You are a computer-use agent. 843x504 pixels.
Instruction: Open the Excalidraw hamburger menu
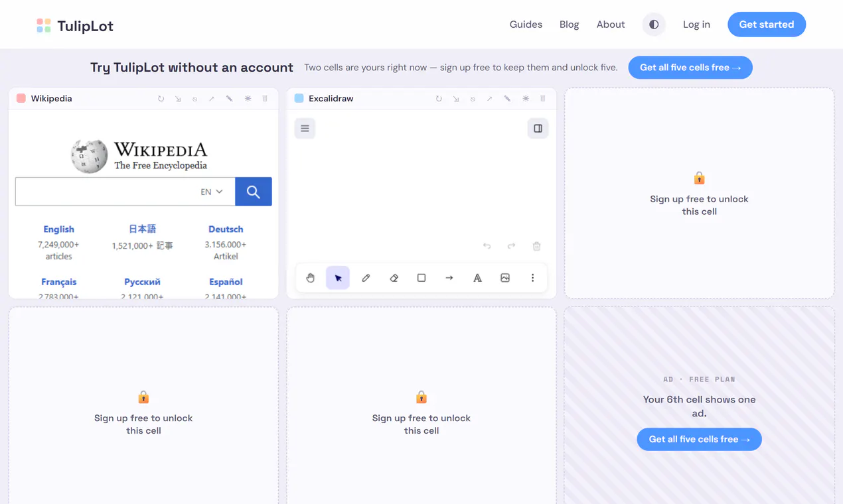(x=305, y=129)
